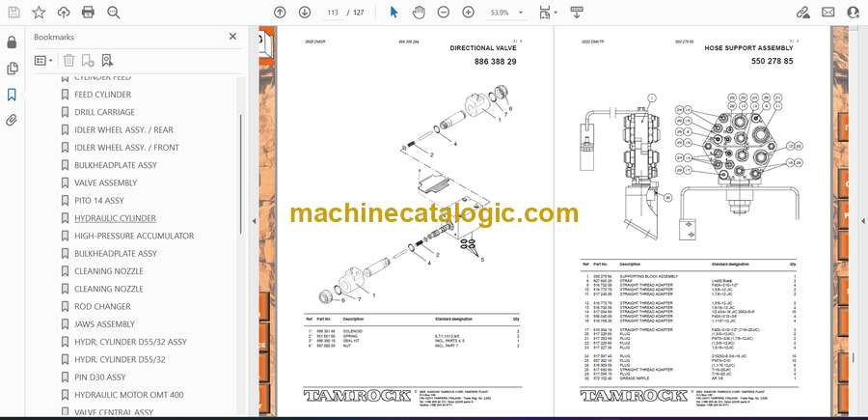Open HYDRAULIC CYLINDER bookmark link
The image size is (868, 420).
[115, 218]
